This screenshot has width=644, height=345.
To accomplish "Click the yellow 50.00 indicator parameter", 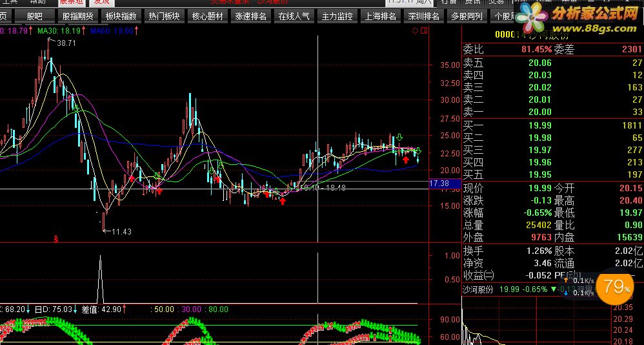I will pyautogui.click(x=163, y=309).
